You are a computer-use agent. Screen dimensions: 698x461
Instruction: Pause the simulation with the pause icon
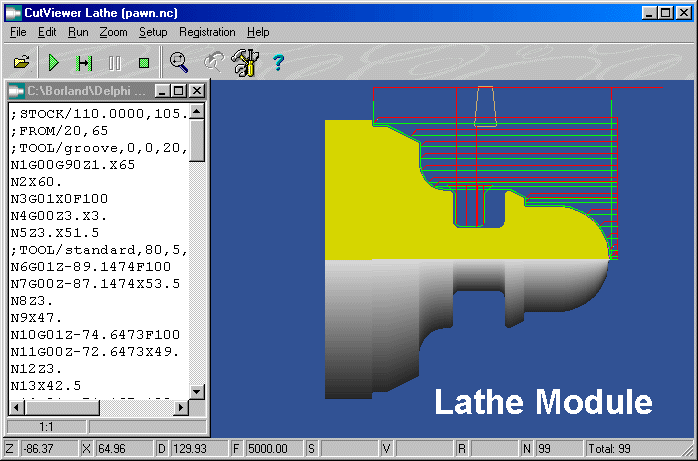114,63
